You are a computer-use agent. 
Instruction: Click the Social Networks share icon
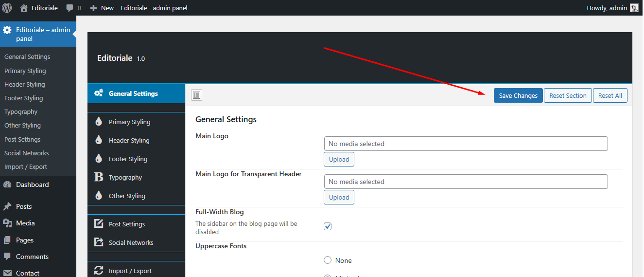(99, 242)
